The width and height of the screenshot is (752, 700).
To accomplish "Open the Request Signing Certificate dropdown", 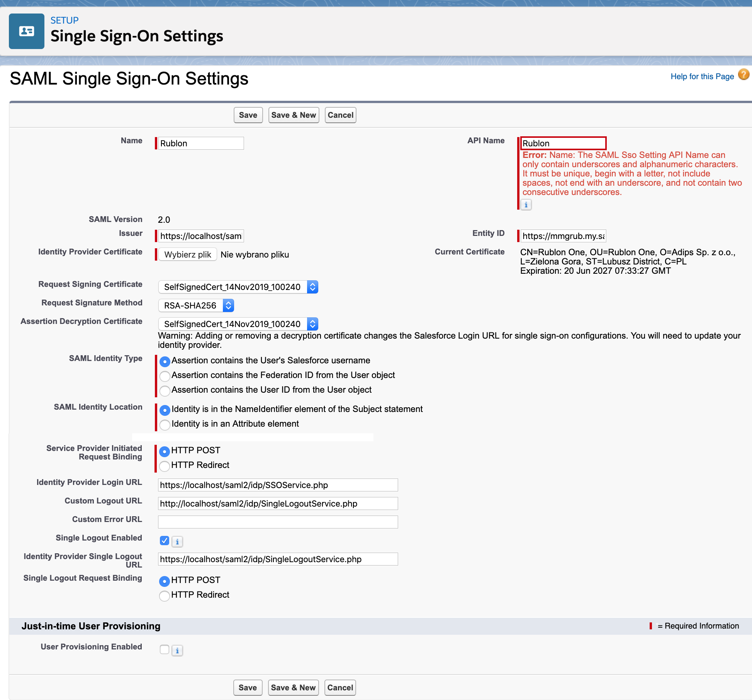I will (238, 287).
